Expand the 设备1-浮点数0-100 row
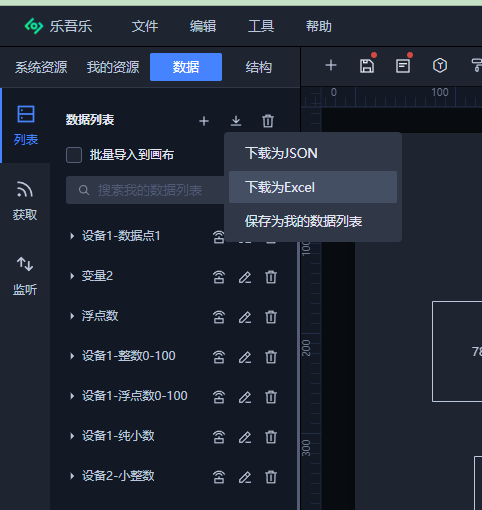Image resolution: width=482 pixels, height=510 pixels. tap(72, 396)
